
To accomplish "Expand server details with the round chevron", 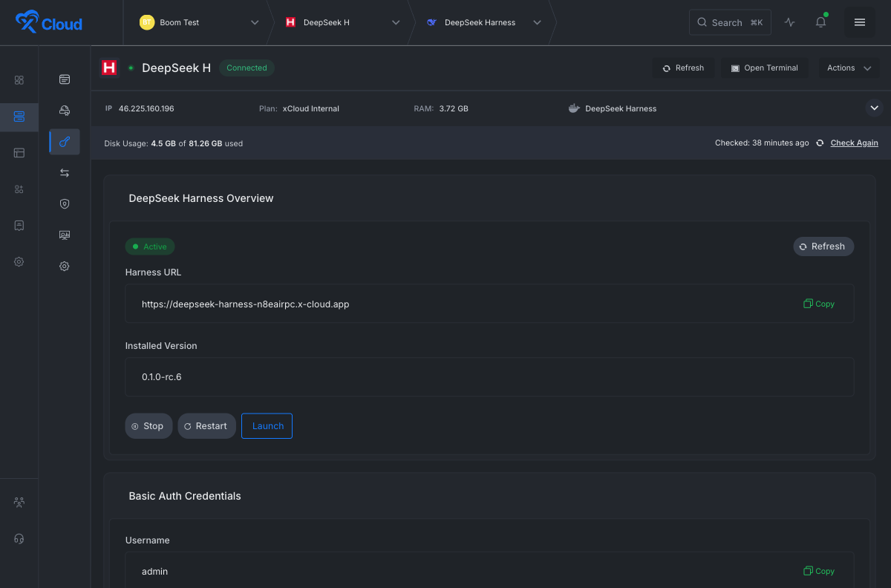I will 874,108.
